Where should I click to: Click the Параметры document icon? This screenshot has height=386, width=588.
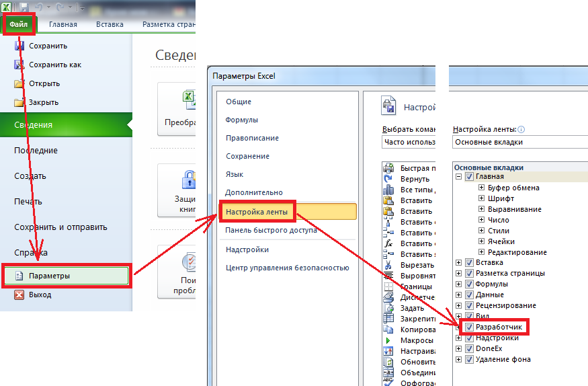click(19, 276)
